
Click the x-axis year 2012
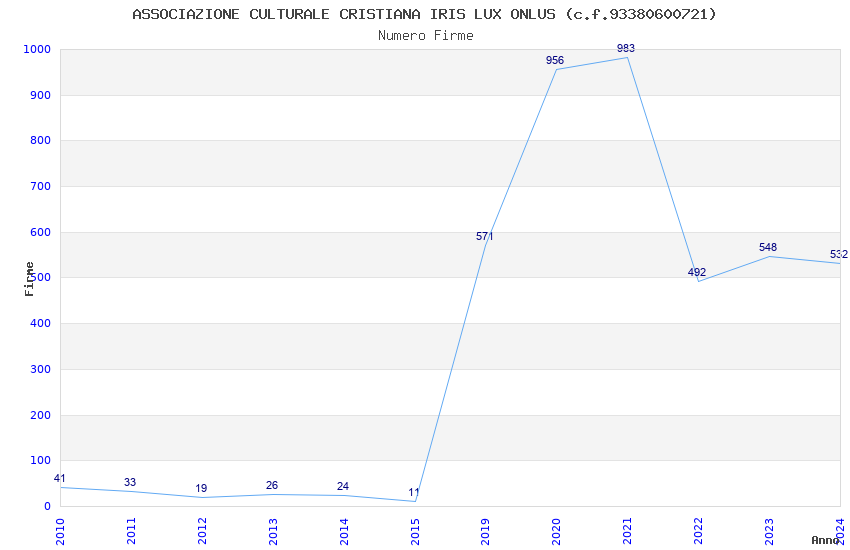tap(202, 532)
